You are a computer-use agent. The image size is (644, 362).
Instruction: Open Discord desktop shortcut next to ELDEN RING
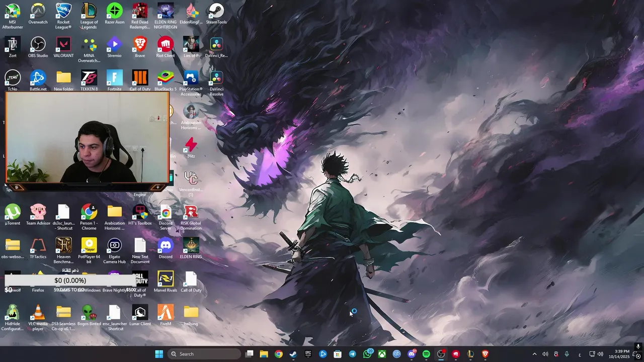tap(166, 249)
